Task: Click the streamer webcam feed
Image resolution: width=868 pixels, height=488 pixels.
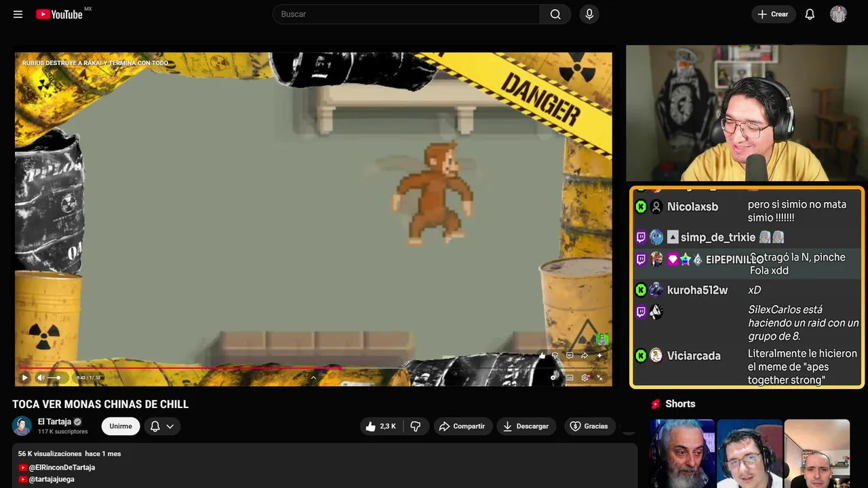Action: coord(747,113)
